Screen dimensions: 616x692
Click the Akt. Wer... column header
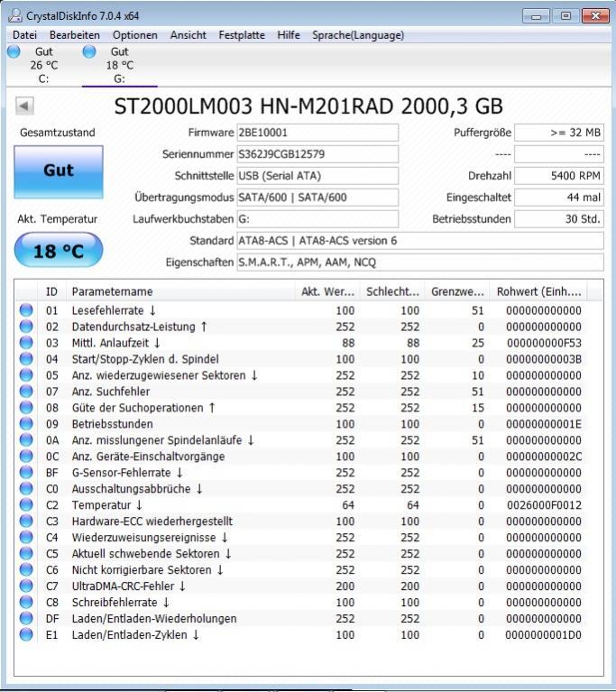point(327,291)
